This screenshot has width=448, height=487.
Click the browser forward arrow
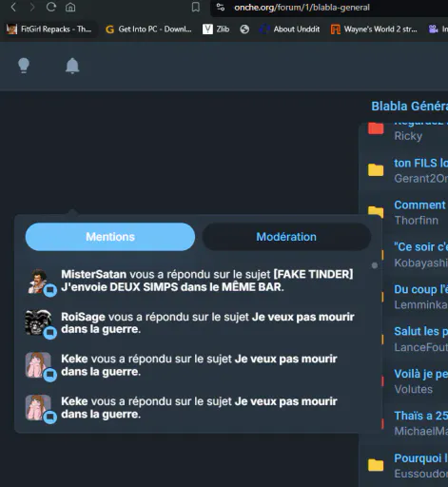[32, 7]
